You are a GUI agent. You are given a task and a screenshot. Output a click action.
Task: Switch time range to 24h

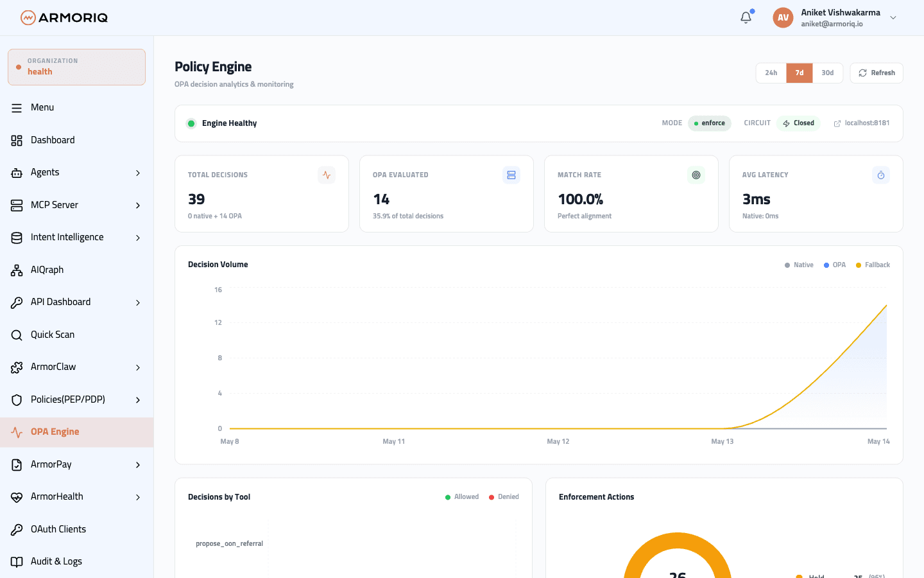point(771,73)
